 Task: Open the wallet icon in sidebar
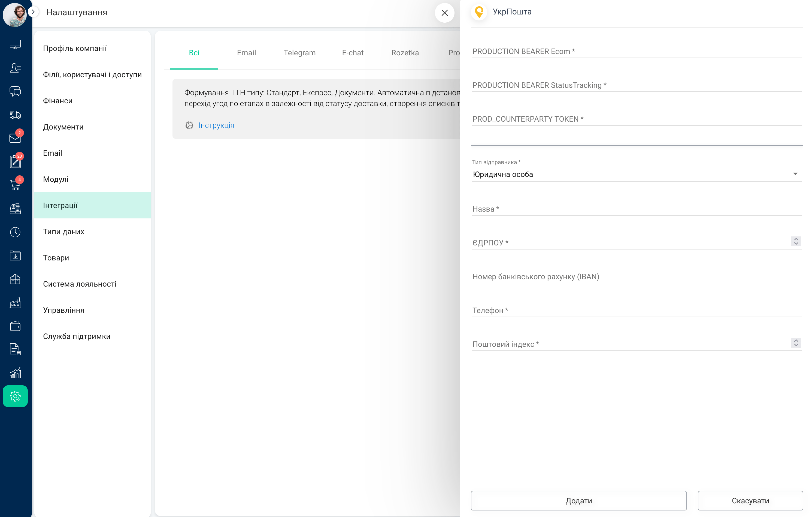pyautogui.click(x=15, y=326)
